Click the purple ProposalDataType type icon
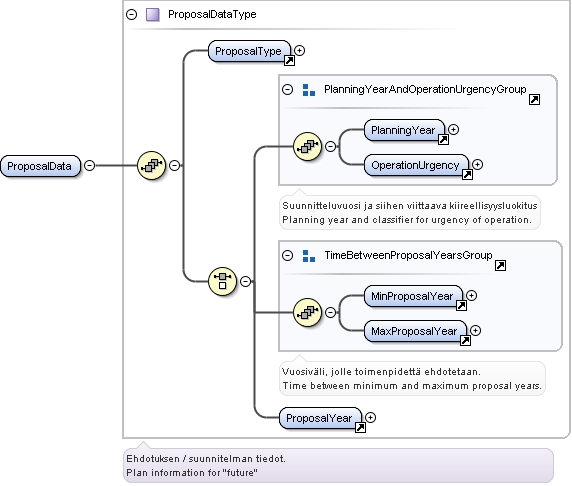The image size is (572, 486). click(152, 15)
